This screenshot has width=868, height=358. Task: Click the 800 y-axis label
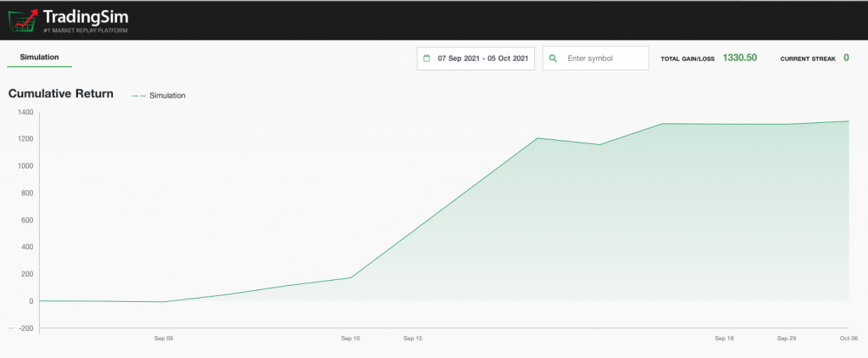[x=28, y=193]
